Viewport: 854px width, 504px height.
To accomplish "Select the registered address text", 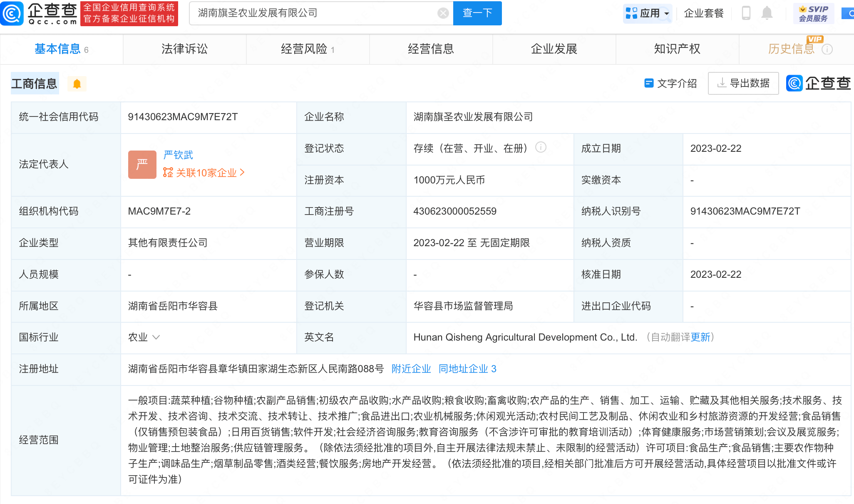I will pyautogui.click(x=256, y=369).
